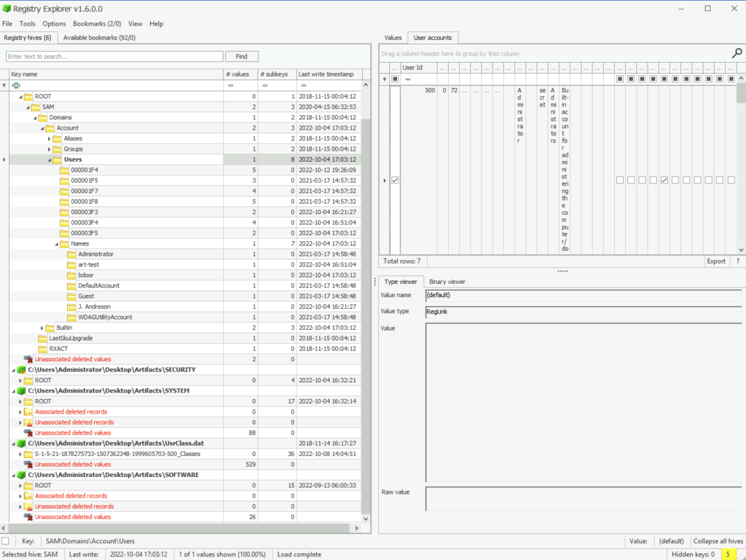
Task: Toggle last filter checkbox in right flag columns
Action: point(731,79)
